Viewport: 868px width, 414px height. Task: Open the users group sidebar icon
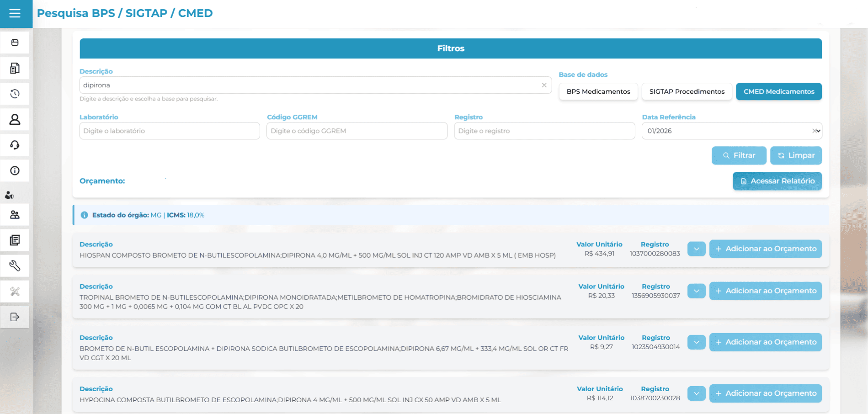(x=15, y=214)
